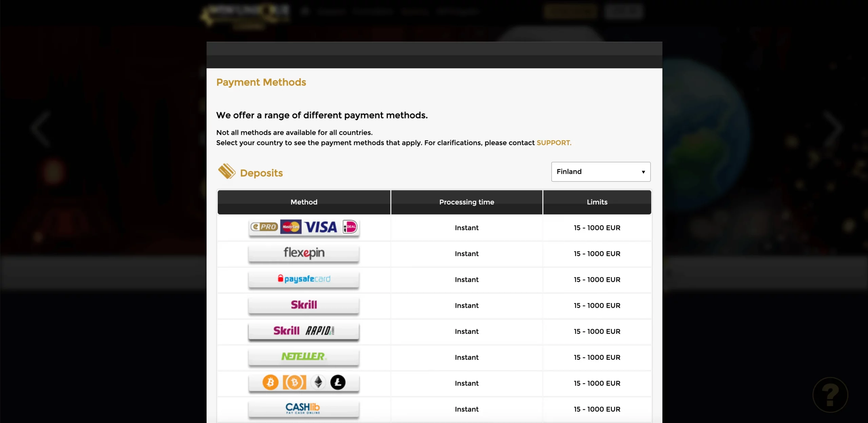Choose the CASHlib deposit method
Screen dimensions: 868x423
(x=304, y=409)
